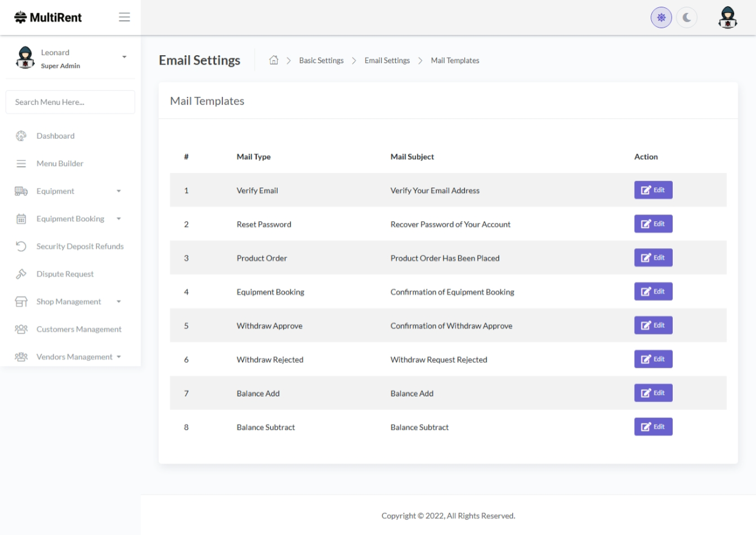Click the hamburger sidebar toggle icon
Screen dimensions: 756x535
click(124, 17)
